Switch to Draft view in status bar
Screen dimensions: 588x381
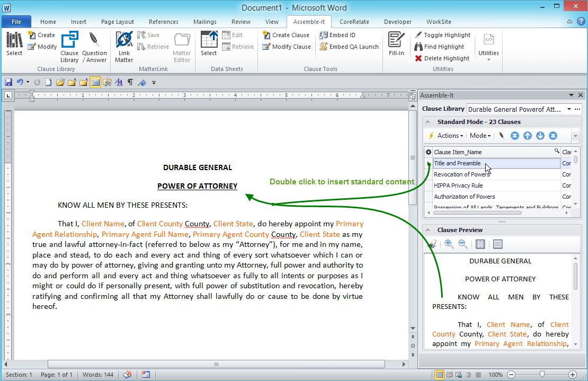click(478, 375)
